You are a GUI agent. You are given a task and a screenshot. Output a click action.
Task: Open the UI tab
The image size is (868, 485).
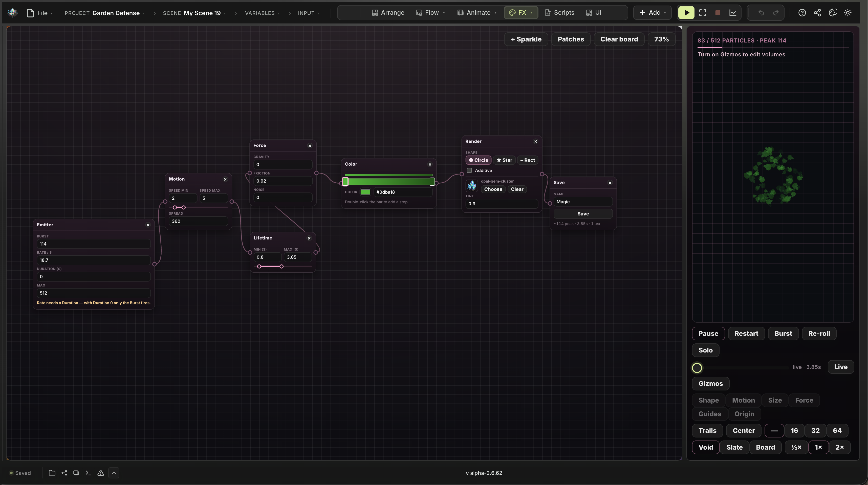click(594, 13)
